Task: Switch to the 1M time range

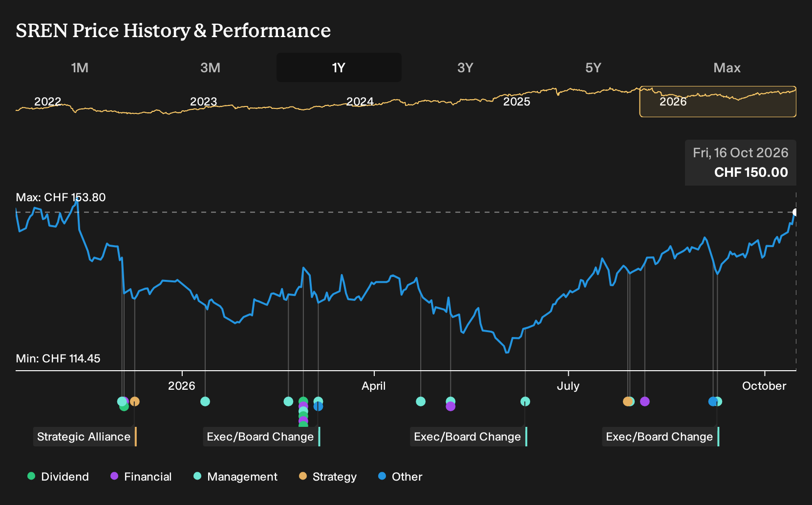Action: tap(80, 67)
